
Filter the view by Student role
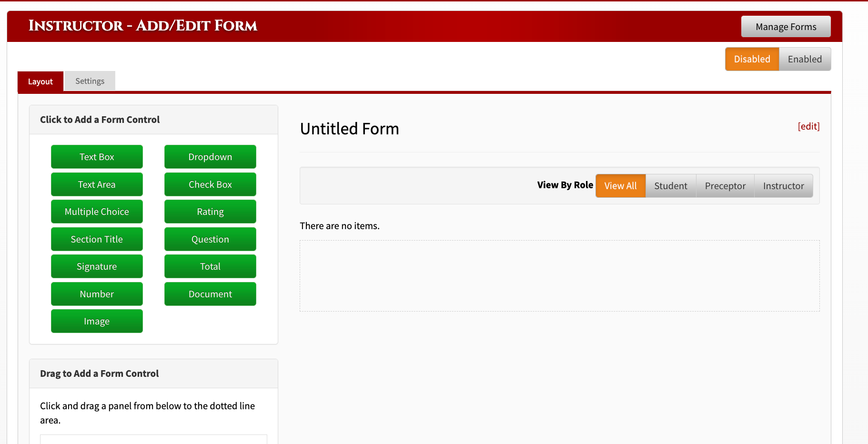670,186
